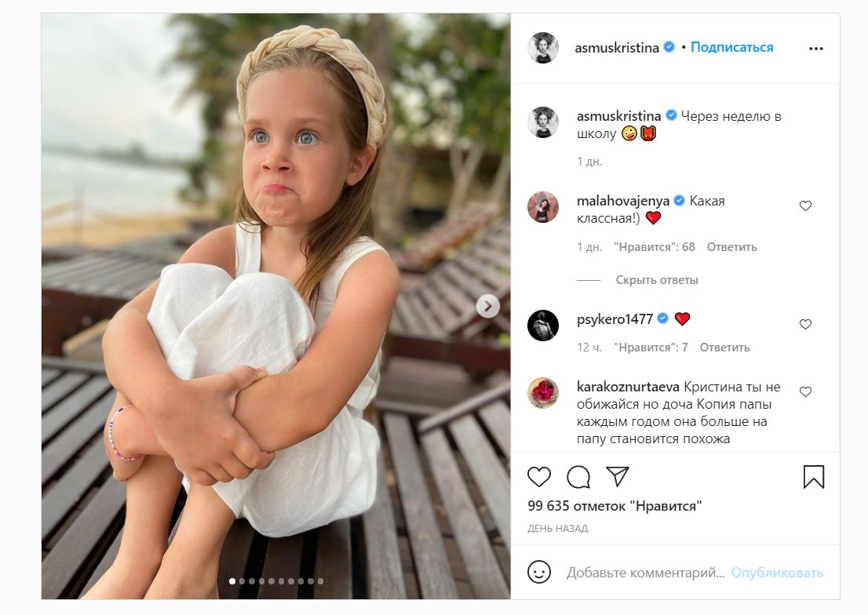Click the add comment text field
This screenshot has height=615, width=868.
click(x=645, y=573)
